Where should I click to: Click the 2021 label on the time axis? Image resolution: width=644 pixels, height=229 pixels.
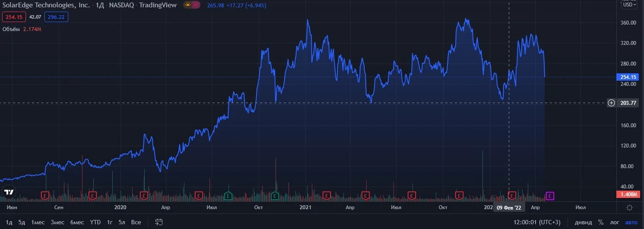point(305,207)
